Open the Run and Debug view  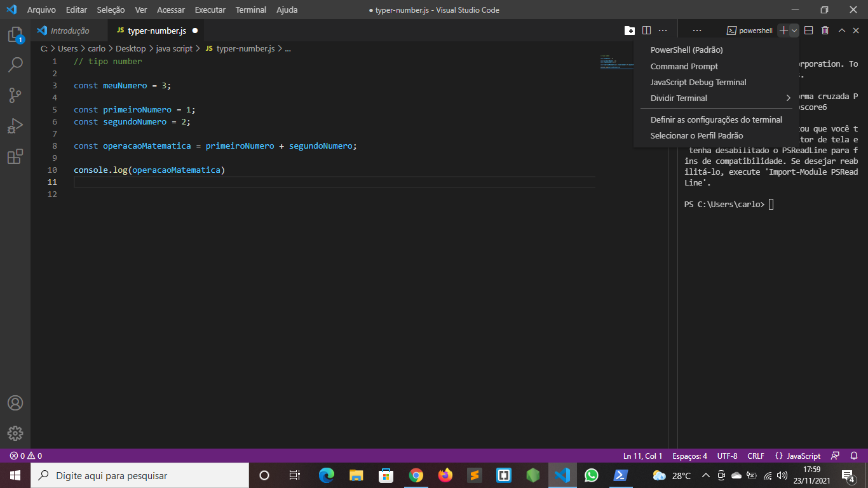(x=15, y=126)
